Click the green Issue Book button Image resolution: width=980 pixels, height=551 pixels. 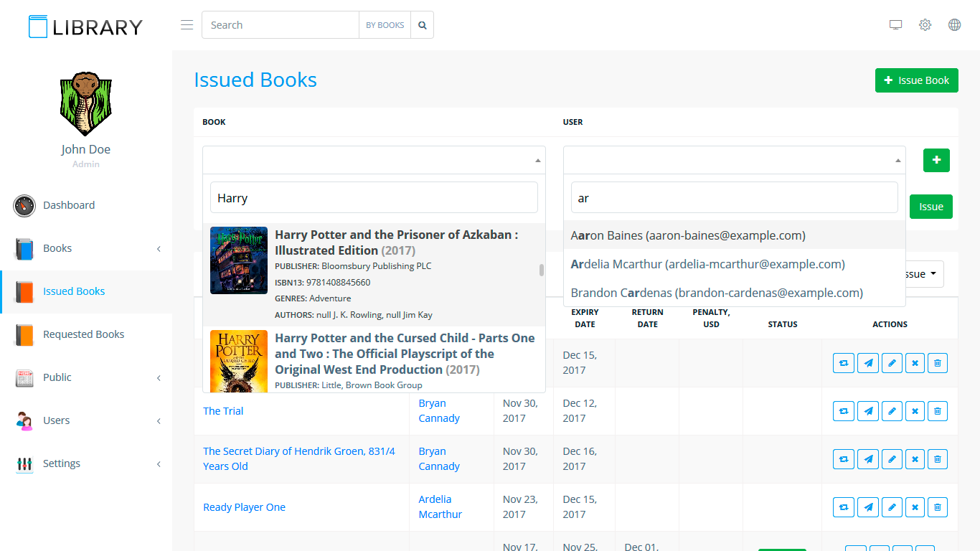coord(916,80)
